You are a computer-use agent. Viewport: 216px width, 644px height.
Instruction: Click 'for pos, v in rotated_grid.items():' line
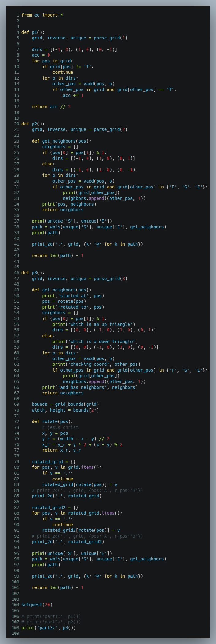77,513
